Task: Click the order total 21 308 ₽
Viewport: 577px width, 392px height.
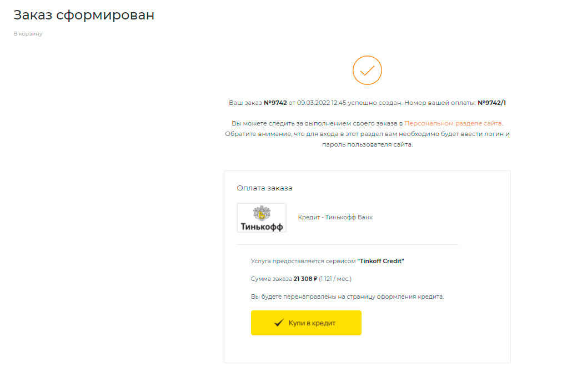Action: [305, 279]
